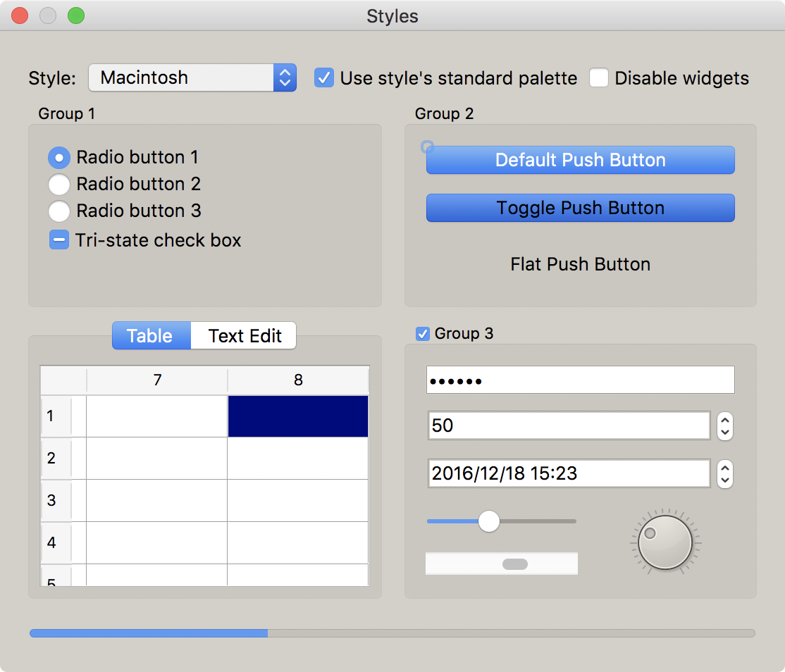Click the spin box stepper beside 50
Screen dimensions: 785x672
click(x=724, y=426)
